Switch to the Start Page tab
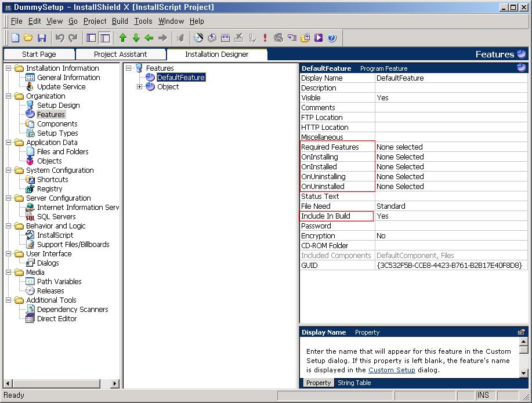The width and height of the screenshot is (532, 403). [39, 55]
